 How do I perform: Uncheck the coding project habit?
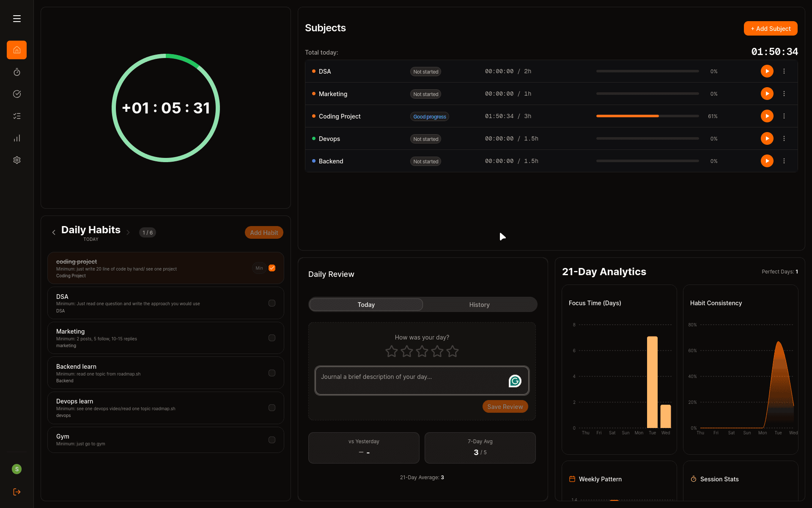272,268
